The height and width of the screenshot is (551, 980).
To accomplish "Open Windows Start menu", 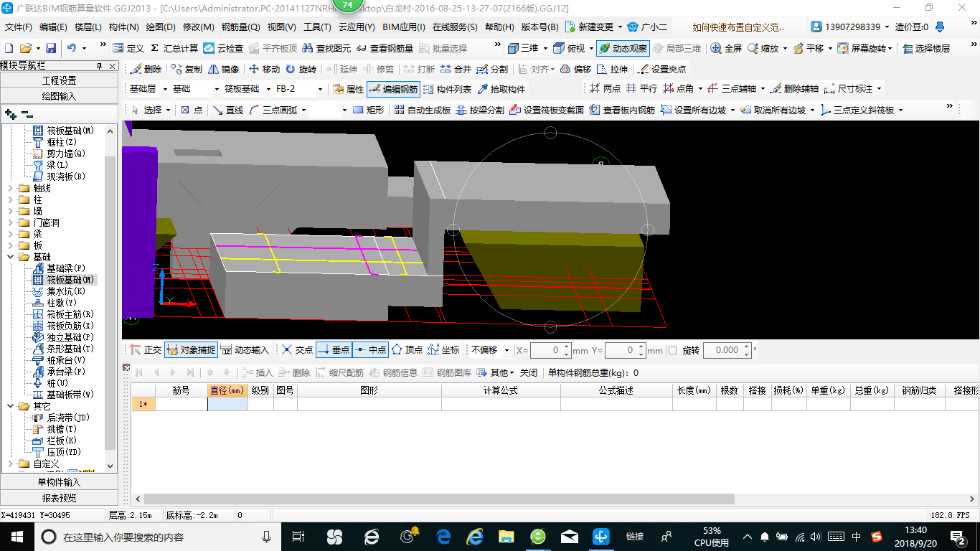I will [x=16, y=536].
